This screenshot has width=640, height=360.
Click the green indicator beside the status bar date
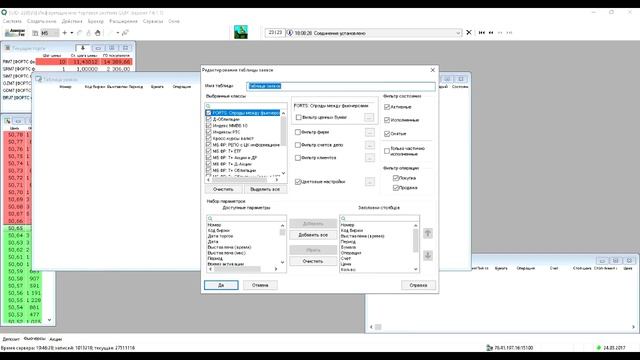coord(599,348)
